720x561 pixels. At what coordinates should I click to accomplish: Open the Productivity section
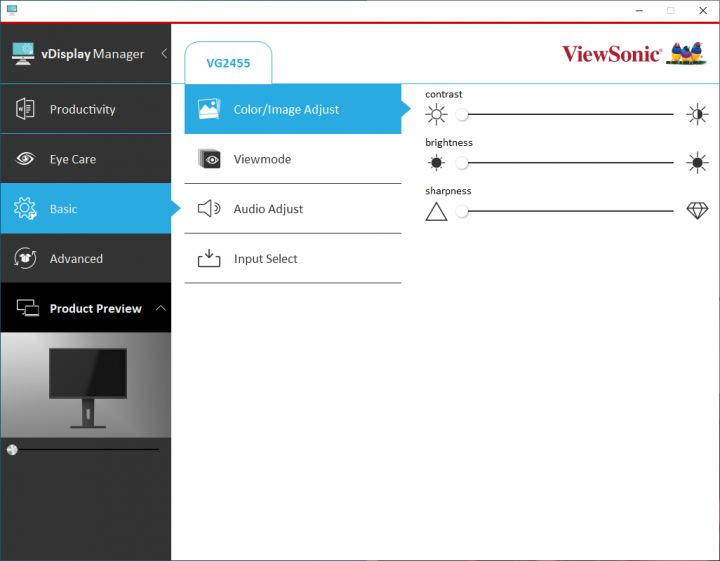click(x=85, y=109)
